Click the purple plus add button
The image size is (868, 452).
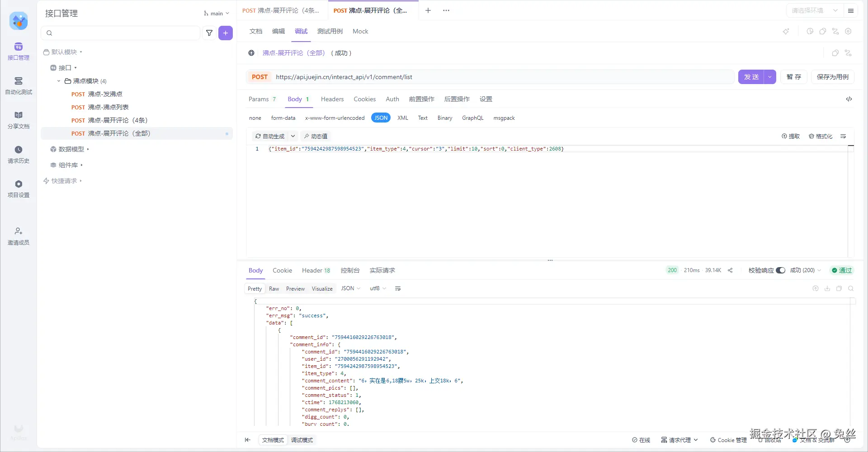click(x=226, y=33)
